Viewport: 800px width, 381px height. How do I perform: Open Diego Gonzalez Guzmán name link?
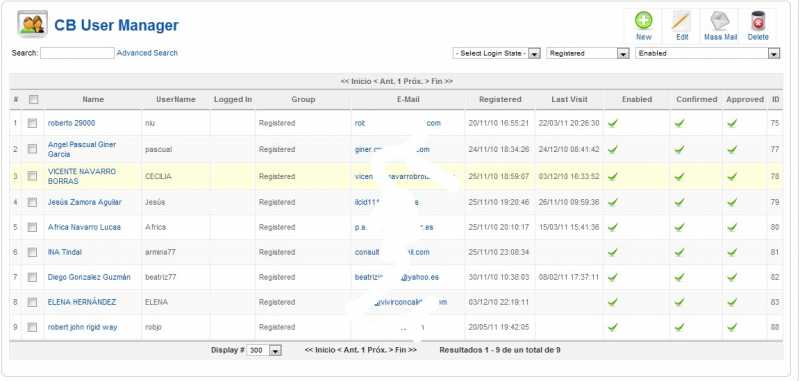point(89,277)
